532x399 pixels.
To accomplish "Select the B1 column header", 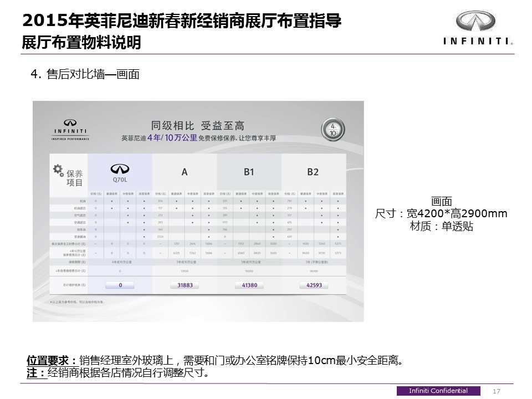I will click(x=249, y=172).
